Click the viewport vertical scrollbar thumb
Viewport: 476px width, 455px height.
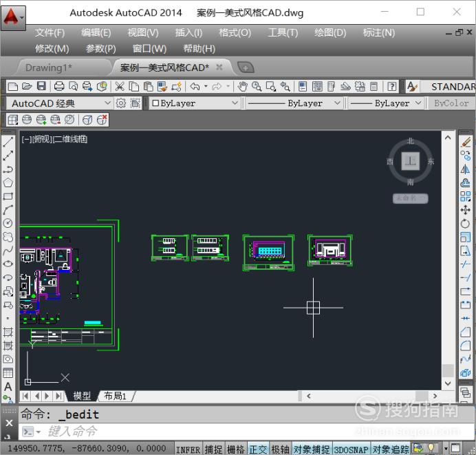point(448,370)
